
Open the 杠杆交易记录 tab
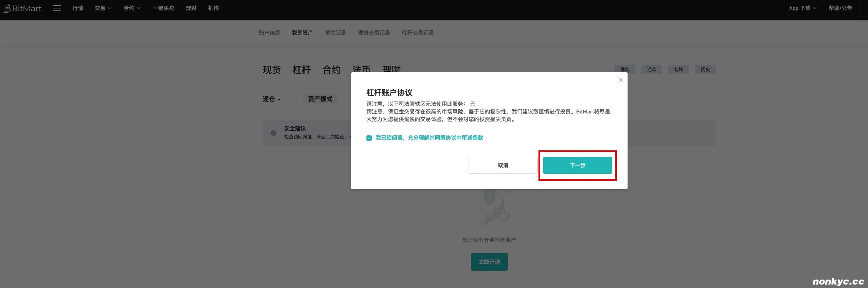pyautogui.click(x=417, y=33)
